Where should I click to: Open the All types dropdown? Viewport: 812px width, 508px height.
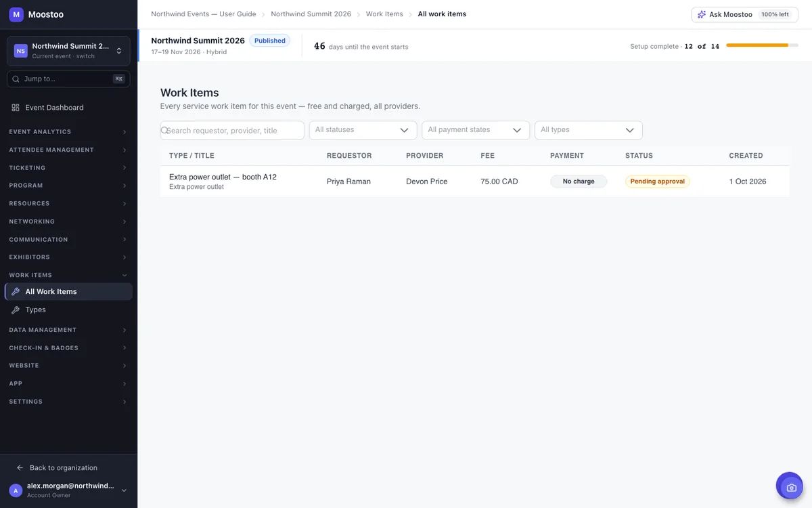[589, 130]
